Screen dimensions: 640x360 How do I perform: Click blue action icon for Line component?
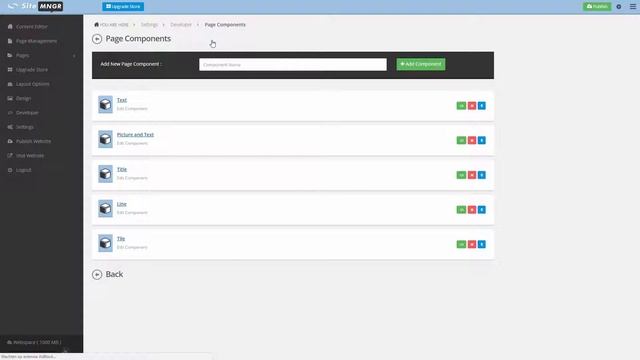[x=482, y=210]
